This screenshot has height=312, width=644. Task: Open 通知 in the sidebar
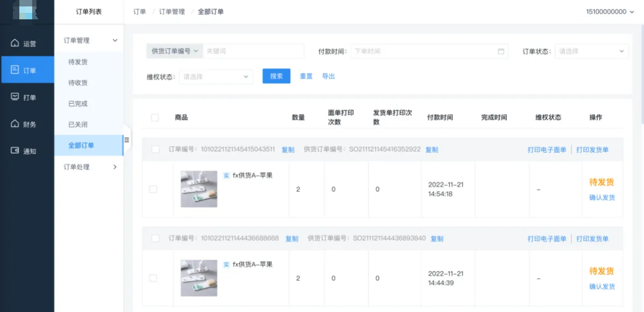point(27,151)
